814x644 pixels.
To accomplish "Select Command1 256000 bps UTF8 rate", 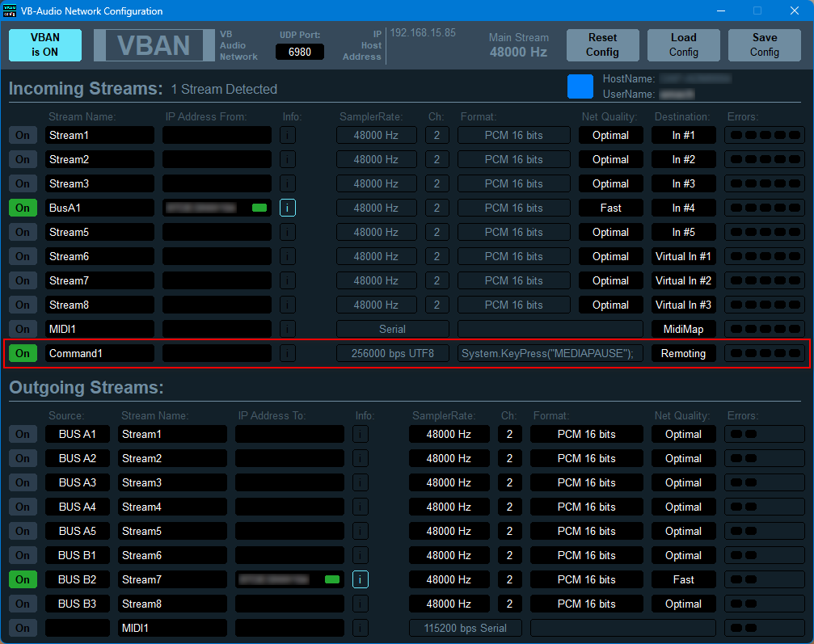I will pos(393,353).
